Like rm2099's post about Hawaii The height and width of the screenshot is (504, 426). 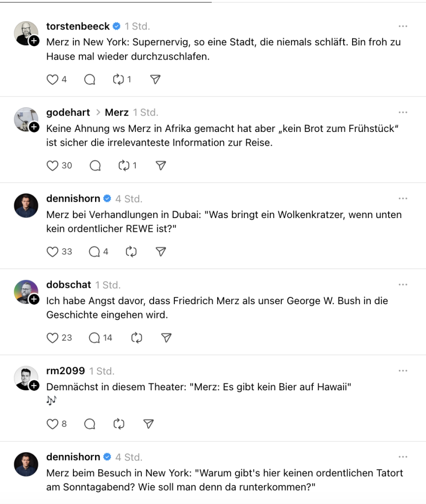point(52,424)
